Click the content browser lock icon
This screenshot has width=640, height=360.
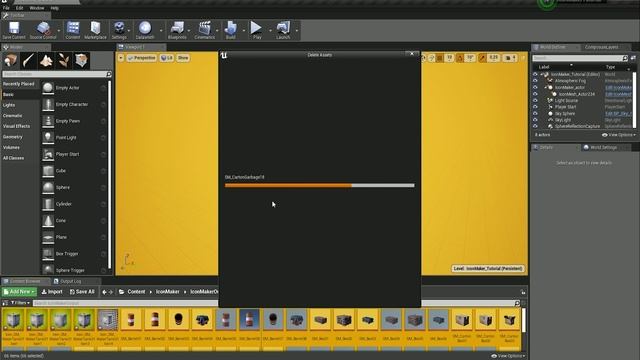pyautogui.click(x=523, y=292)
